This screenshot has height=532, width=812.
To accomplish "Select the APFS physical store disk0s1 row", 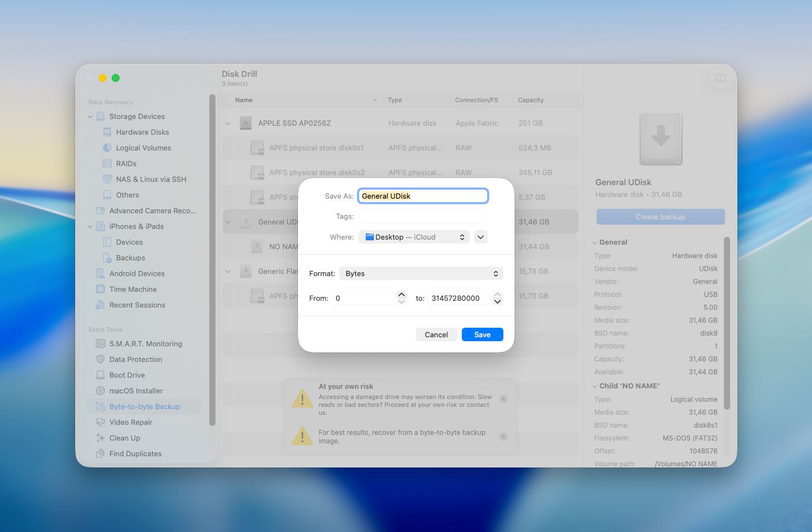I will (401, 148).
